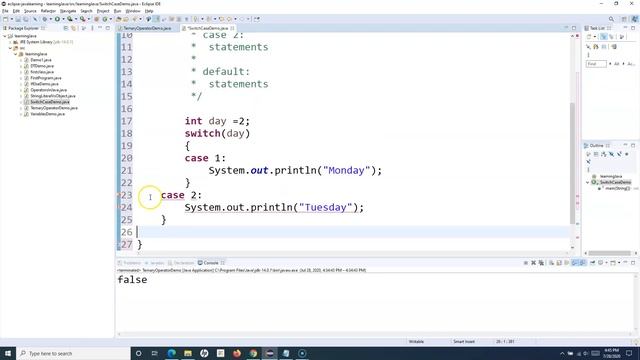The width and height of the screenshot is (640, 360).
Task: Click Remove All Terminated Launches in Console
Action: [x=541, y=263]
